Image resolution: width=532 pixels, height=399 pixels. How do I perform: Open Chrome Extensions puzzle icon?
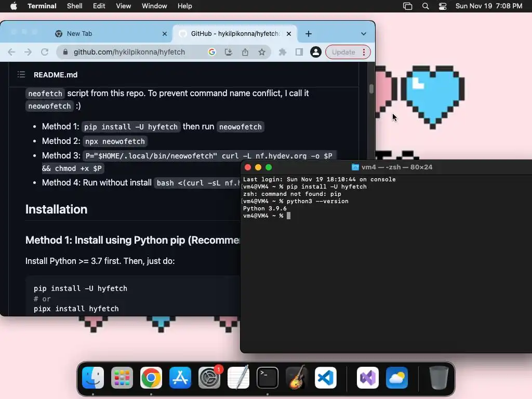(x=282, y=52)
